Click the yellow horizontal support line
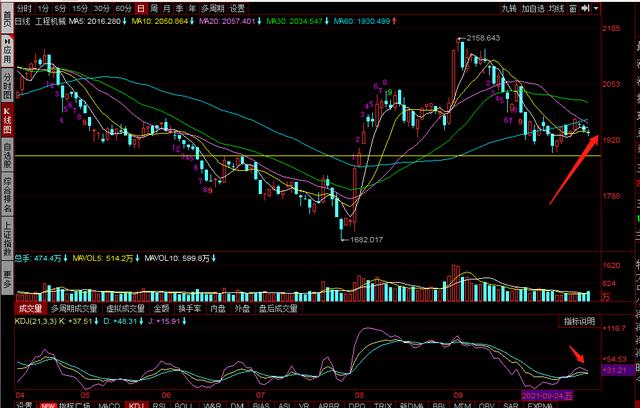Viewport: 640px width, 408px height. pos(300,157)
